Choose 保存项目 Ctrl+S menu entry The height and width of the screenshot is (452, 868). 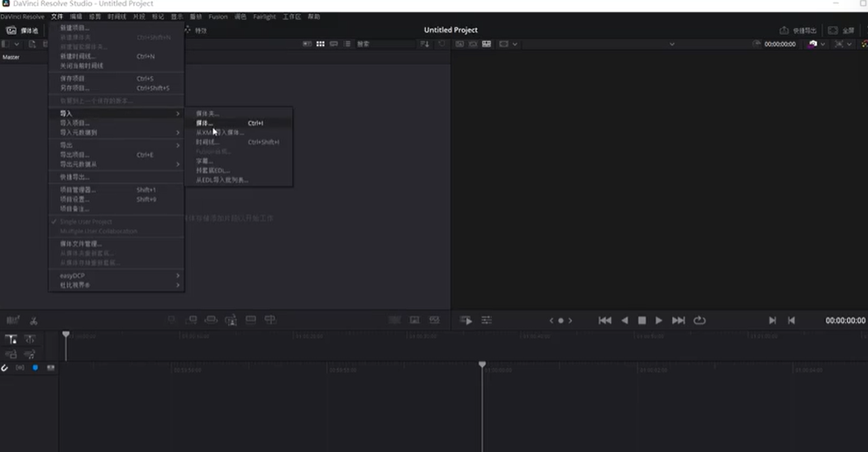pos(117,79)
